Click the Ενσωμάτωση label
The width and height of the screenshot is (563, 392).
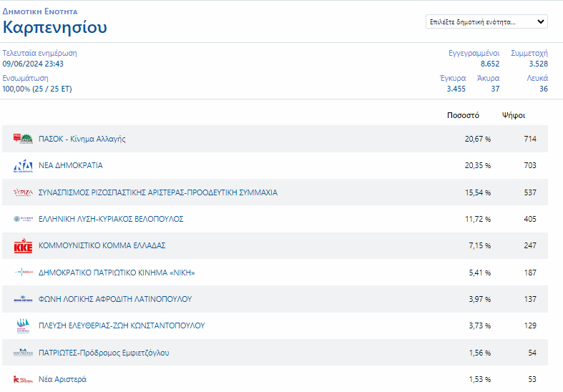tap(25, 78)
